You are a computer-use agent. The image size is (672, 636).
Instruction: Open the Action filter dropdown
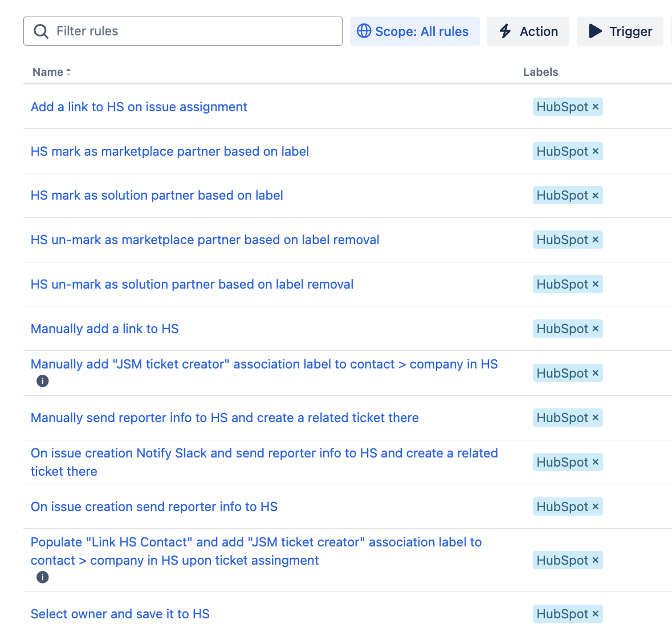coord(528,31)
